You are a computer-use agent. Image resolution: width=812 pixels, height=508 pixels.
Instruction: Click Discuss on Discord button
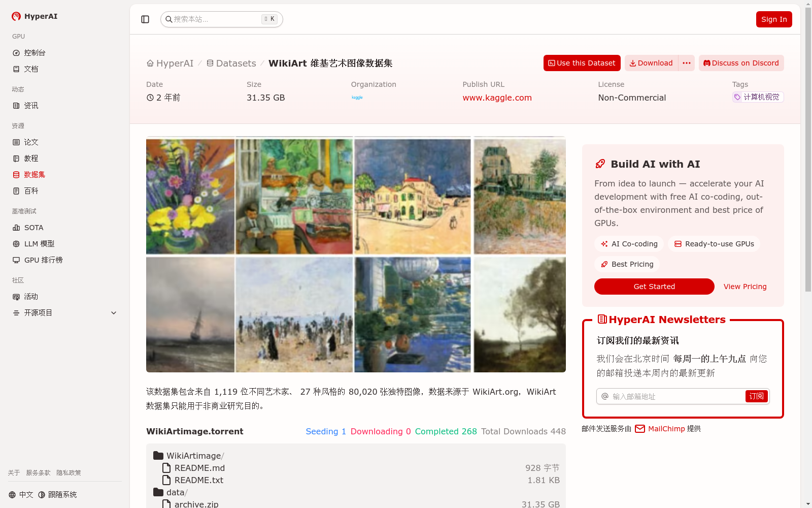click(741, 63)
